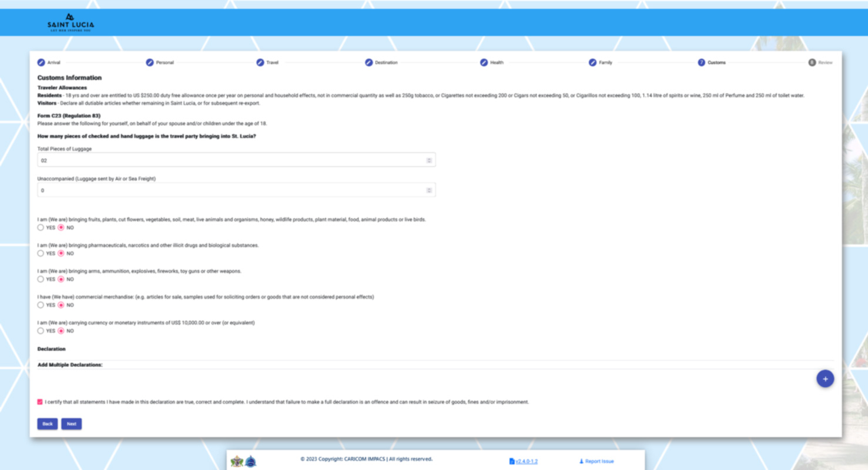868x470 pixels.
Task: Adjust Unaccompanied luggage spinner arrows
Action: click(x=429, y=190)
